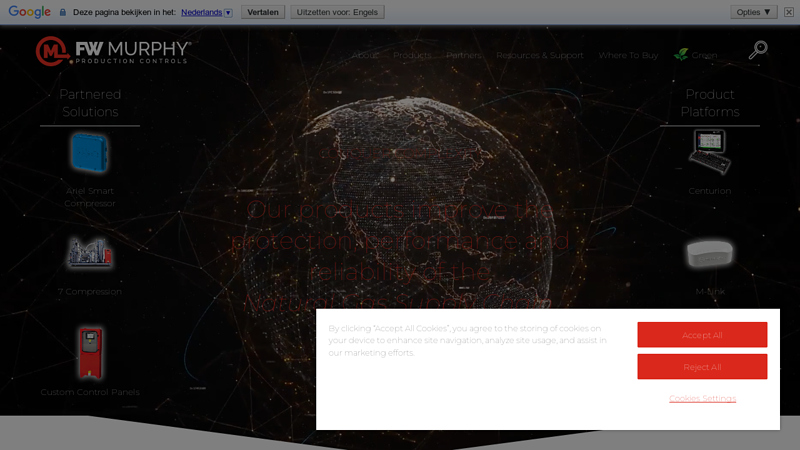The width and height of the screenshot is (800, 450).
Task: Open the Opties dropdown in translate bar
Action: [754, 12]
